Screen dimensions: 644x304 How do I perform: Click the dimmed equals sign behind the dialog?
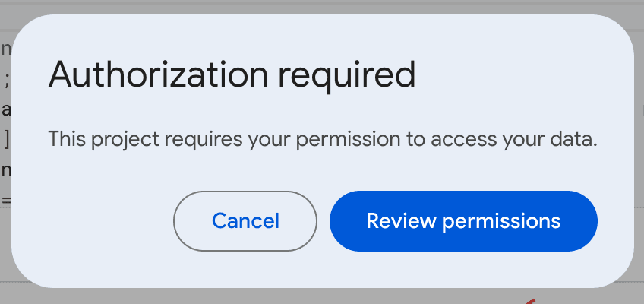click(x=6, y=201)
